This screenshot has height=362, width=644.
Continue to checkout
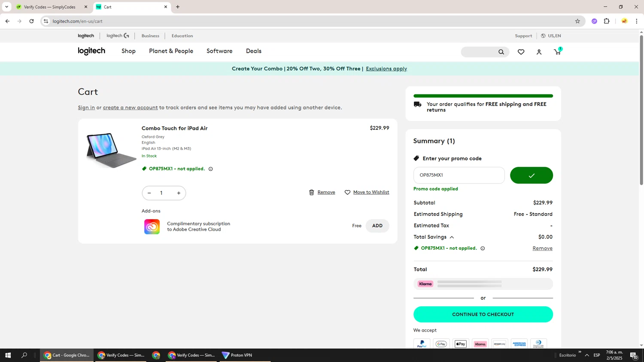tap(483, 314)
